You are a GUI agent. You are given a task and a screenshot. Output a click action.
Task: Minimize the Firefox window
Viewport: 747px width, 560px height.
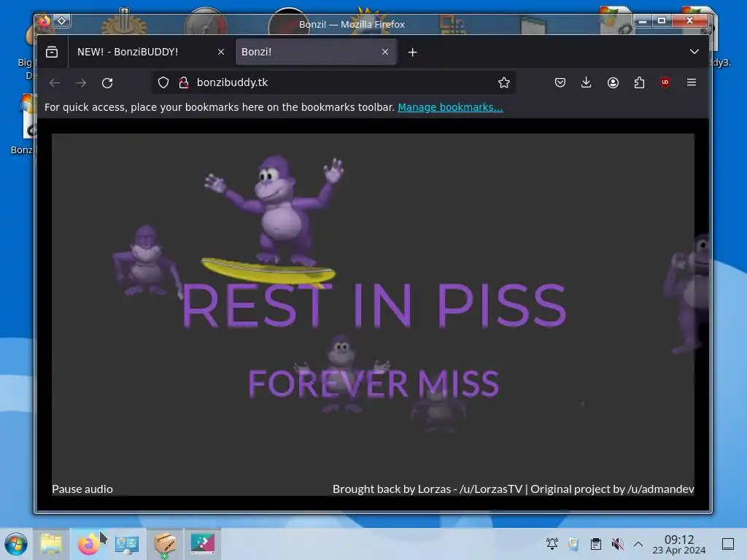[643, 21]
